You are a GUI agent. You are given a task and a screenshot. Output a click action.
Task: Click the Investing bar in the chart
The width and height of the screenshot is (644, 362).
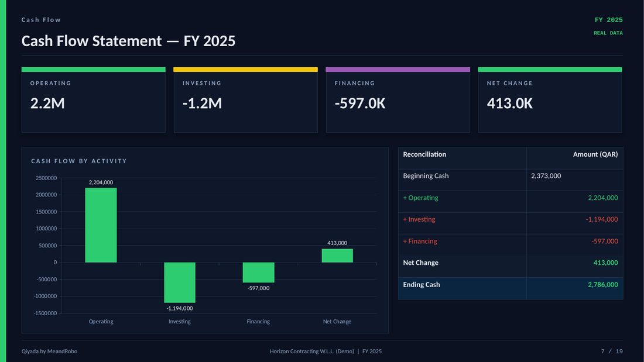coord(180,282)
